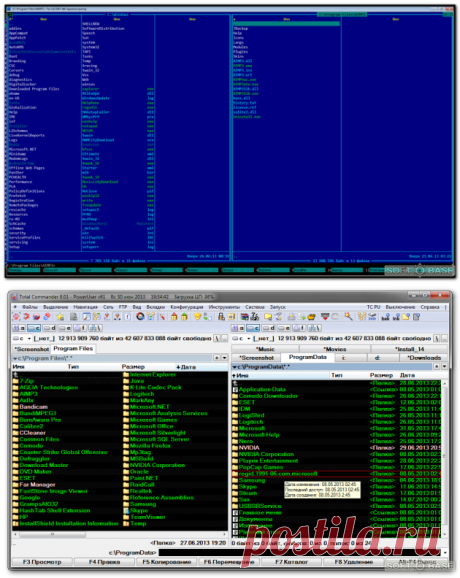Image resolution: width=460 pixels, height=578 pixels.
Task: Open the Файлы menu
Action: click(29, 307)
